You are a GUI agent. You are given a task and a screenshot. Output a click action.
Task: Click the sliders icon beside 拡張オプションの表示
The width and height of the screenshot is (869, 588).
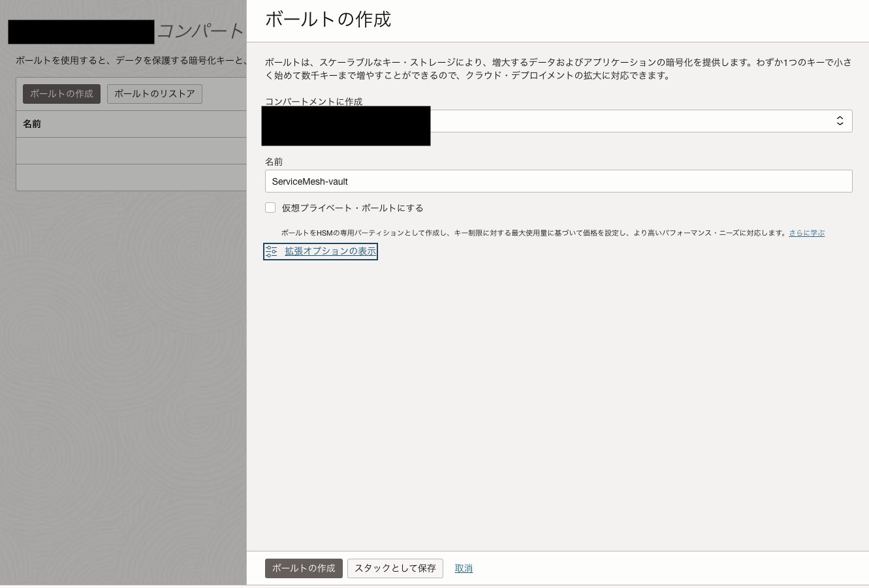tap(271, 251)
